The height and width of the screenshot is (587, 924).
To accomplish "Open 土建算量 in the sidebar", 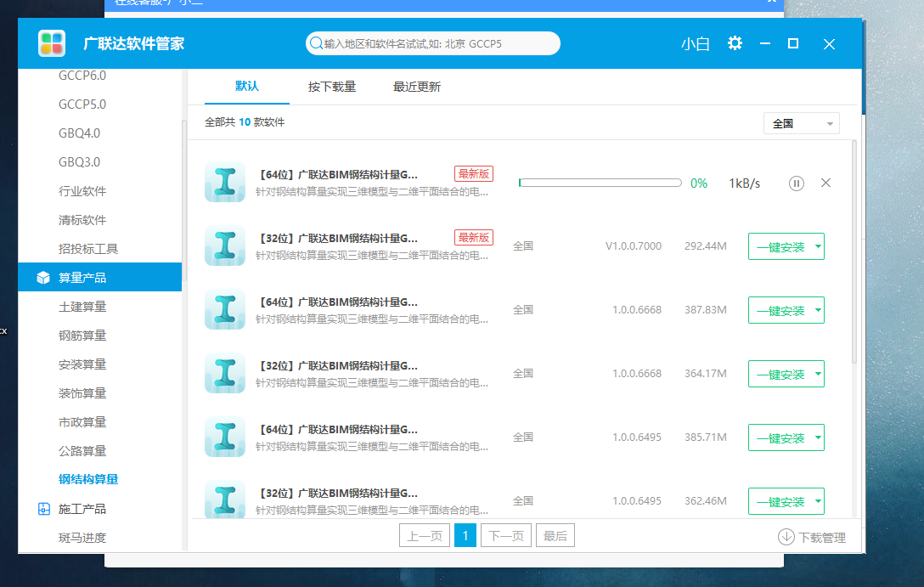I will tap(82, 307).
